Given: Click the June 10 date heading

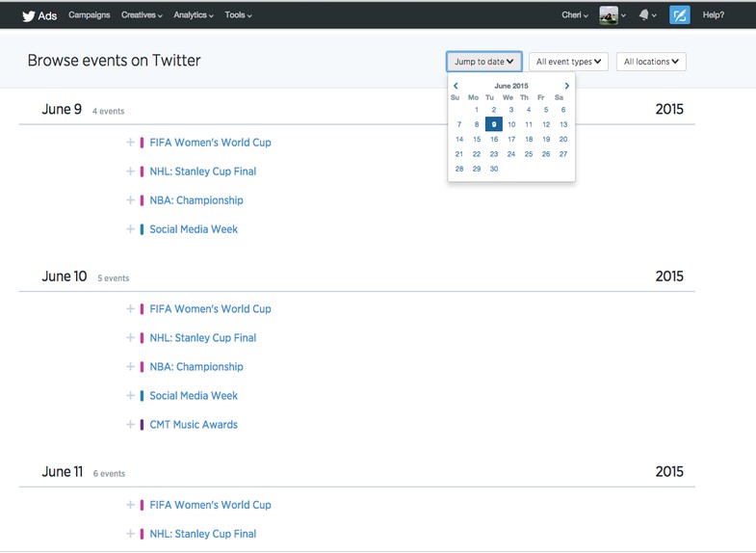Looking at the screenshot, I should pyautogui.click(x=65, y=276).
